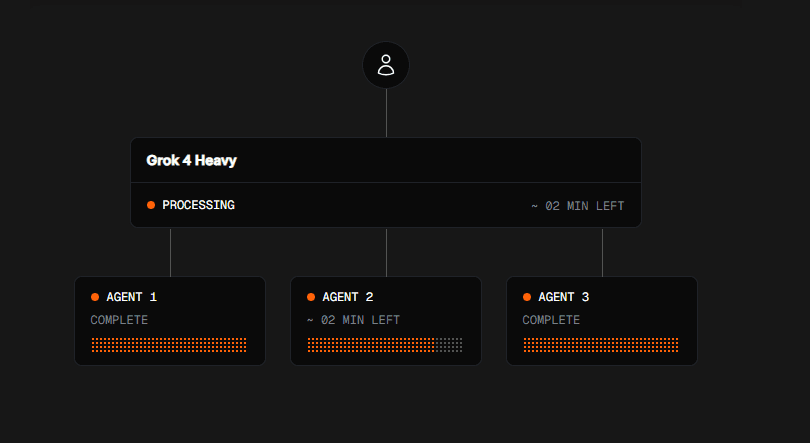Viewport: 810px width, 443px height.
Task: Click the connector line between user and Grok panel
Action: pos(386,113)
